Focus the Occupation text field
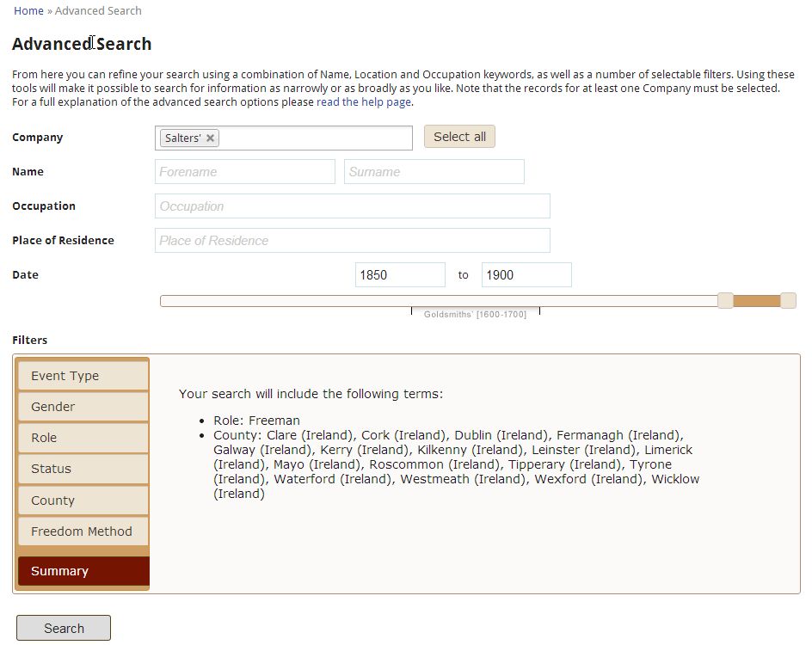The width and height of the screenshot is (812, 645). tap(352, 206)
